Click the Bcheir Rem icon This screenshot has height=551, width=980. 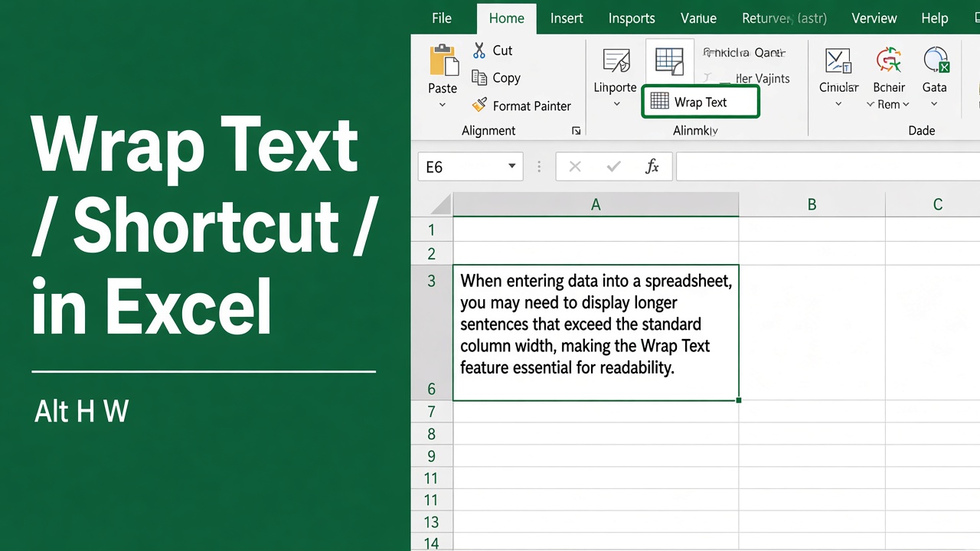(889, 60)
